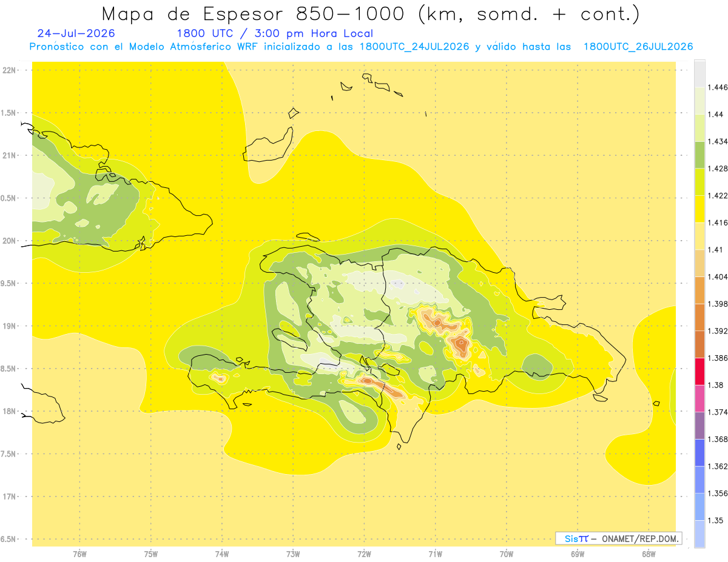Select the date label '24-Jul-2026'
This screenshot has width=728, height=562.
click(x=76, y=33)
